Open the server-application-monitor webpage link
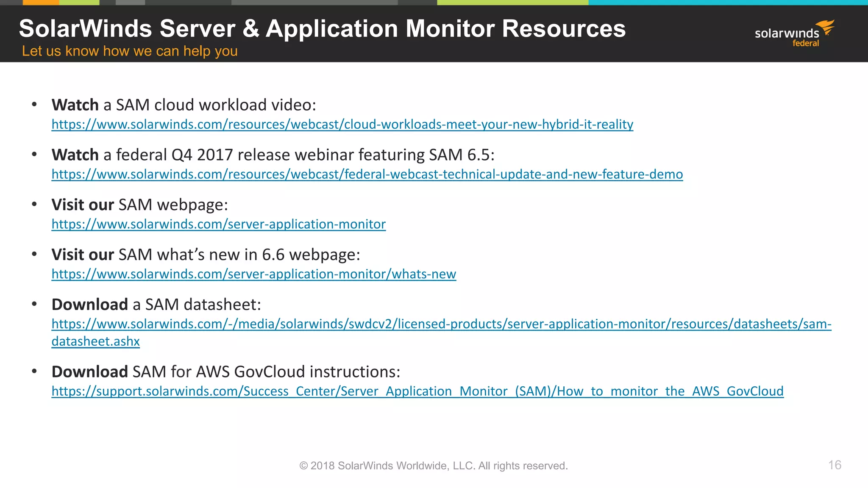The width and height of the screenshot is (868, 488). (219, 224)
